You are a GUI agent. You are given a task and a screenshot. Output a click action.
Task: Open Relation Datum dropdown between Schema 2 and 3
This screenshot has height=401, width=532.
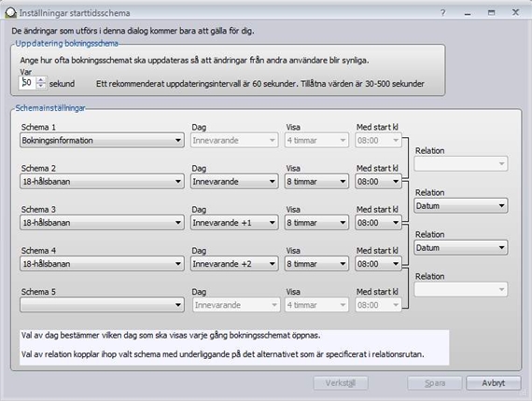[461, 206]
